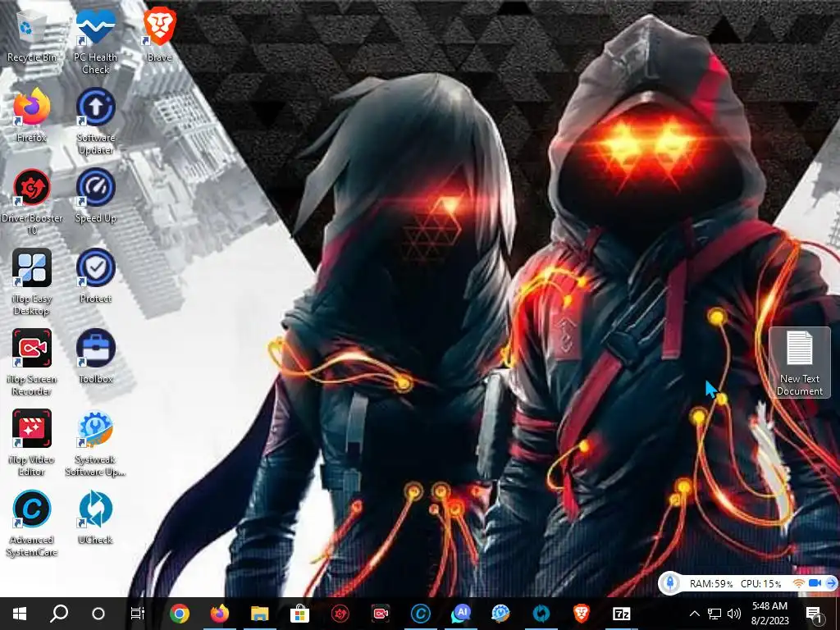The image size is (840, 630).
Task: Show hidden system tray icons
Action: tap(694, 614)
